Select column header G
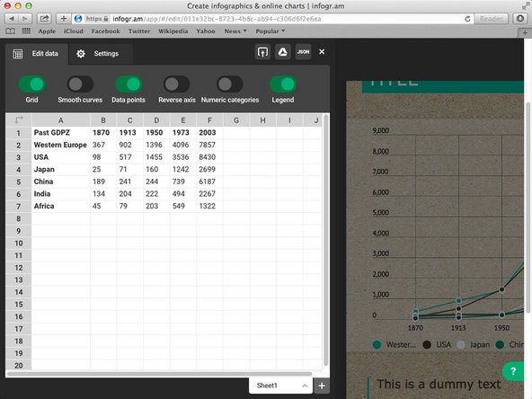Viewport: 532px width, 399px height. click(x=236, y=120)
